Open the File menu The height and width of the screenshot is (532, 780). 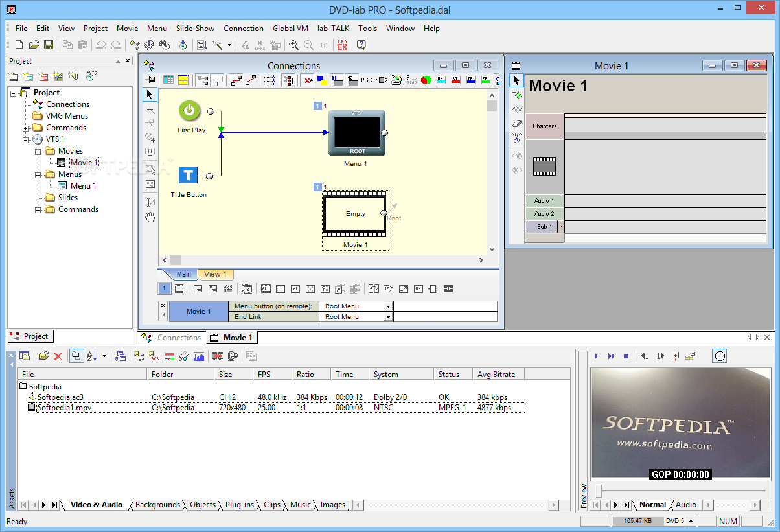click(x=21, y=29)
